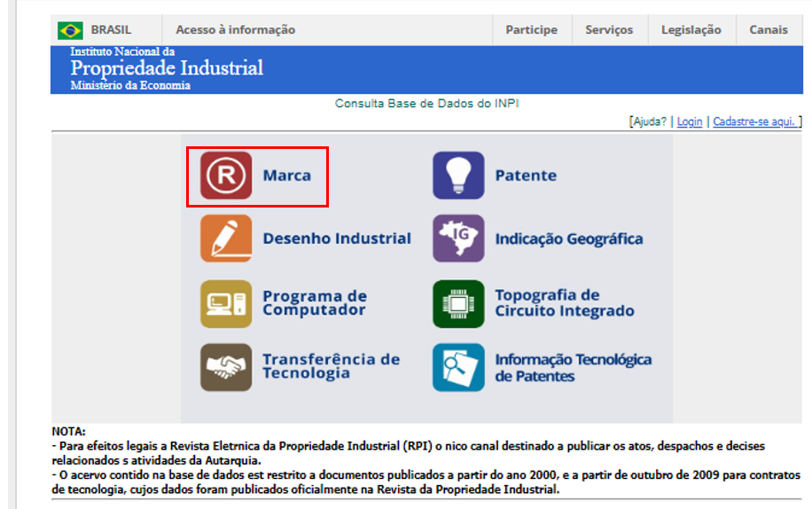Click the Brazil flag icon

coord(70,30)
